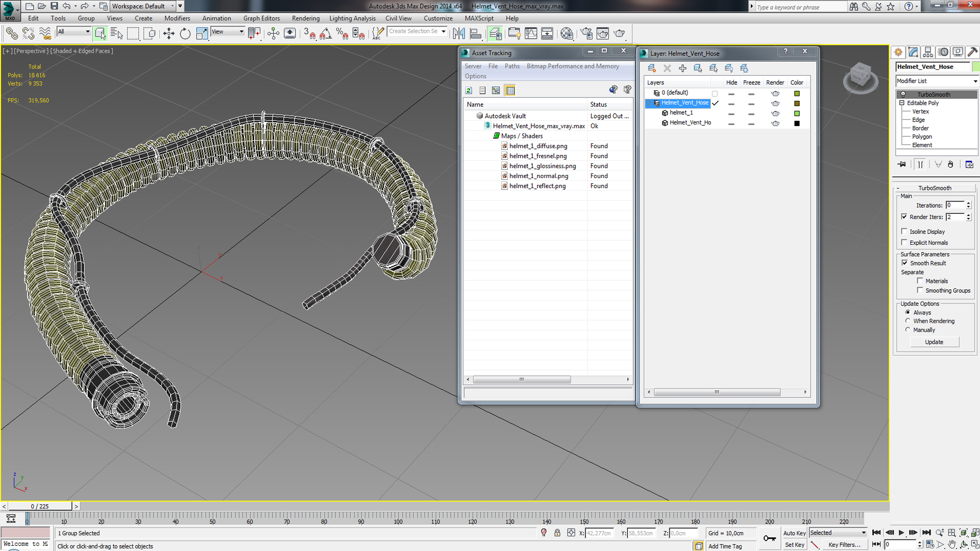Click the helmet_1 layer color swatch
980x551 pixels.
pos(797,113)
